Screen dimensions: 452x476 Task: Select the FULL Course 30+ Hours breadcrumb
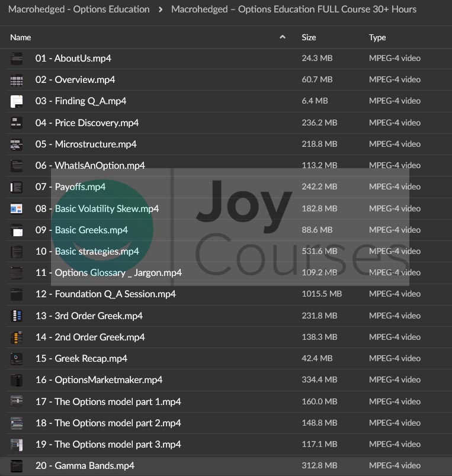click(x=294, y=9)
